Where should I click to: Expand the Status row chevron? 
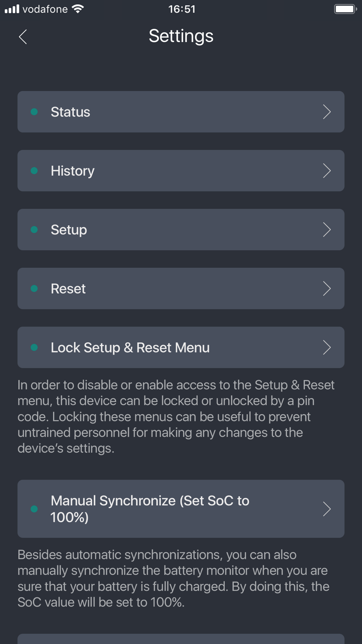[x=327, y=112]
